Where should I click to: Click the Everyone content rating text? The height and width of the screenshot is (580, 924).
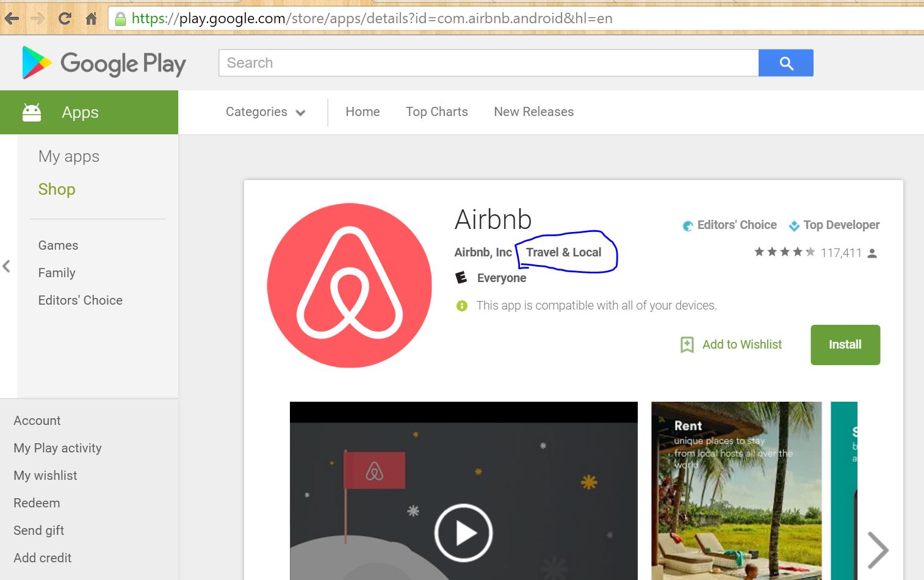coord(502,278)
